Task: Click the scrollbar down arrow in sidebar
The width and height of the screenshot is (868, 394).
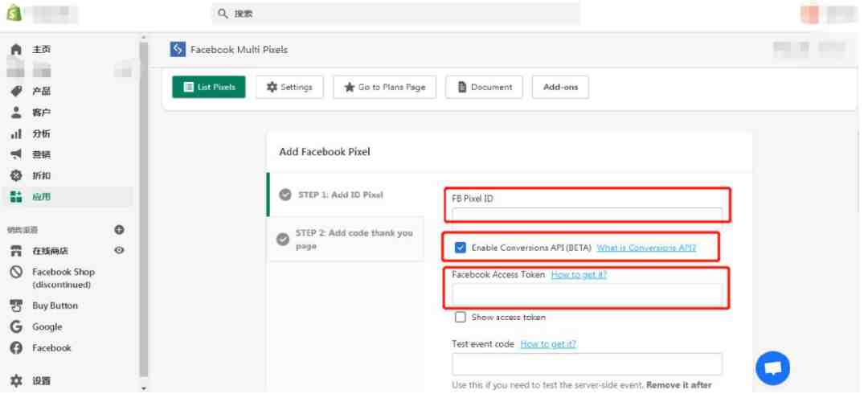Action: pyautogui.click(x=144, y=388)
